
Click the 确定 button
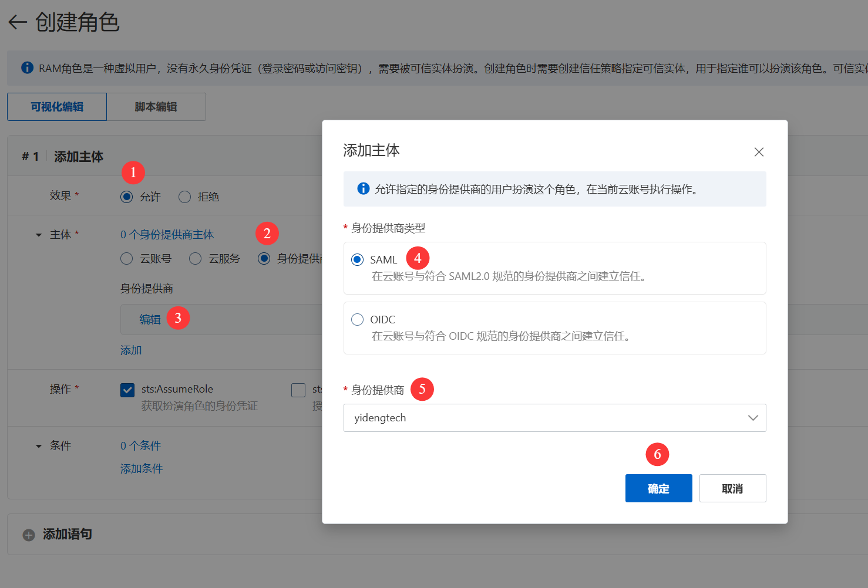click(658, 488)
